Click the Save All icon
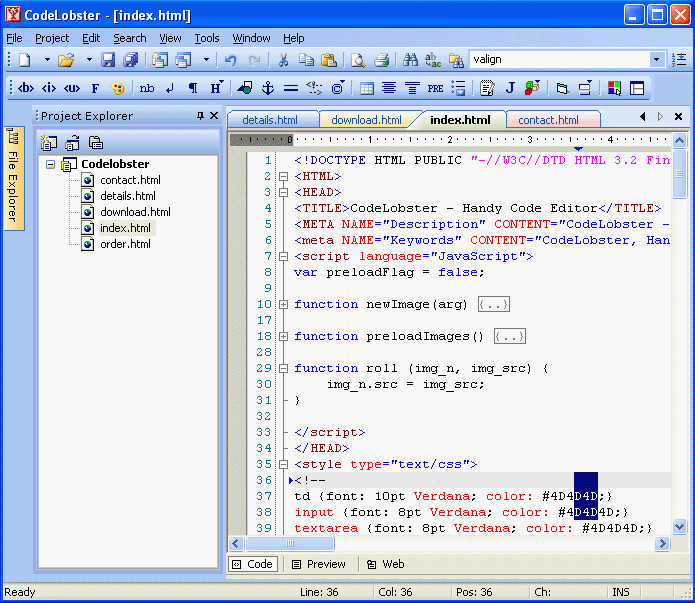 pyautogui.click(x=130, y=59)
